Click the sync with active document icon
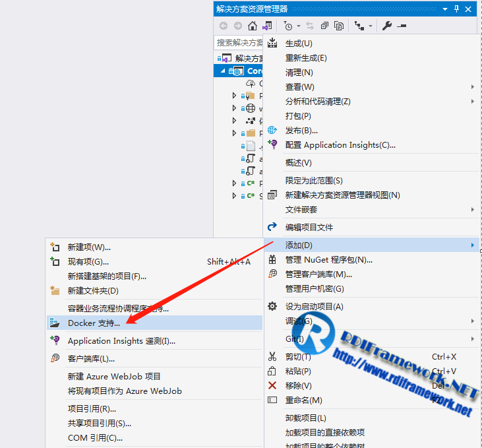The image size is (482, 448). point(310,26)
